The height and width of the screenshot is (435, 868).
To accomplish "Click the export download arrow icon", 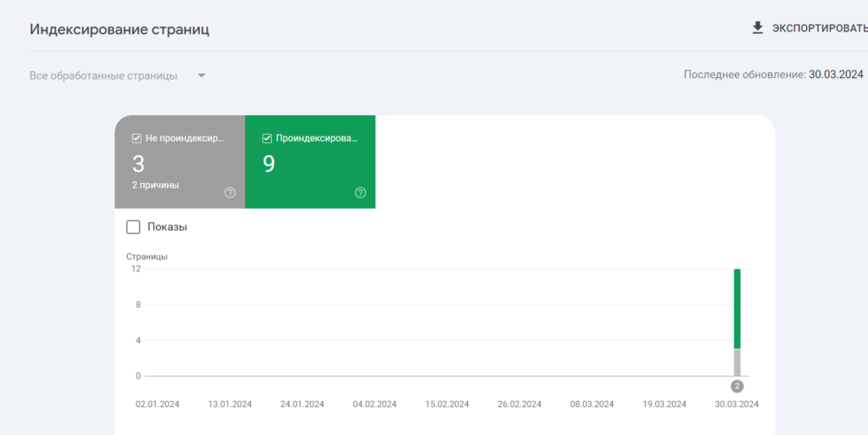I will 758,28.
